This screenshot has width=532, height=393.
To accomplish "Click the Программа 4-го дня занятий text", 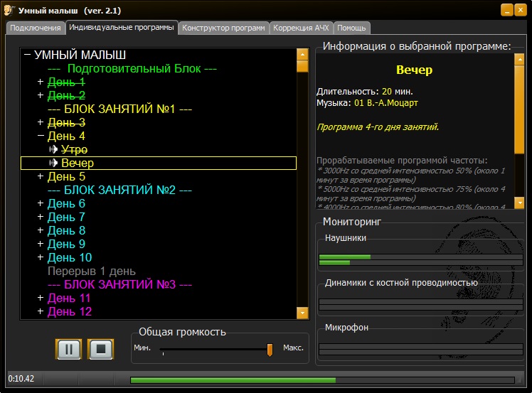I will (x=378, y=127).
